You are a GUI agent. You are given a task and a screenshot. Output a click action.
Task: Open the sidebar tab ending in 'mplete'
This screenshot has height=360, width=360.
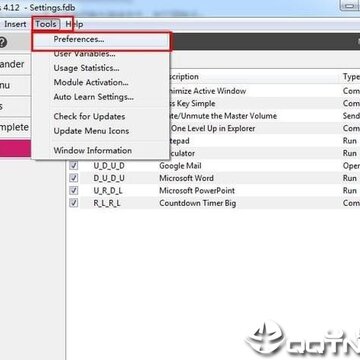point(15,127)
